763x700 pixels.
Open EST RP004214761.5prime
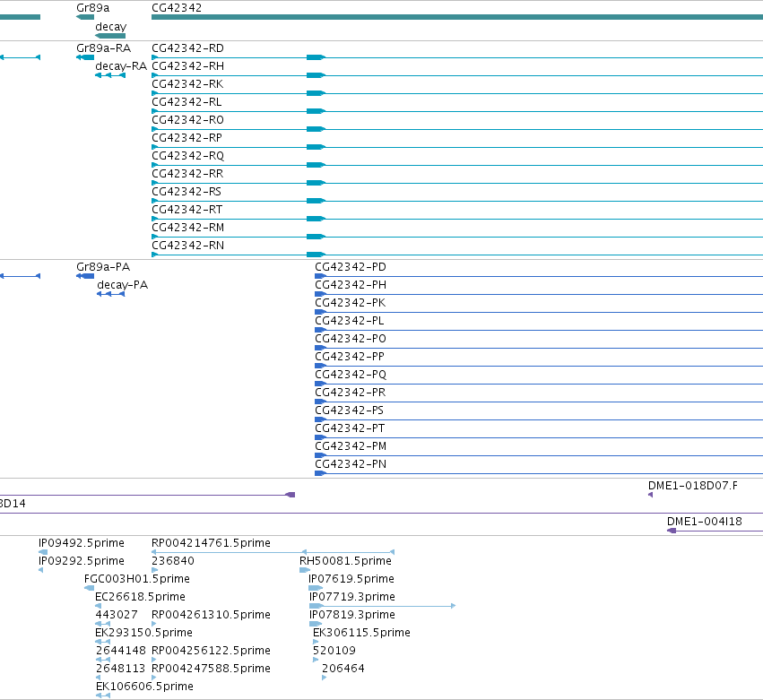(x=211, y=543)
